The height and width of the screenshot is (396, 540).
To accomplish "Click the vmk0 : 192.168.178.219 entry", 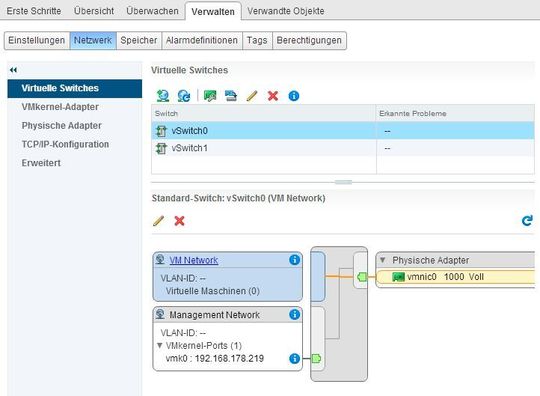I will 215,358.
